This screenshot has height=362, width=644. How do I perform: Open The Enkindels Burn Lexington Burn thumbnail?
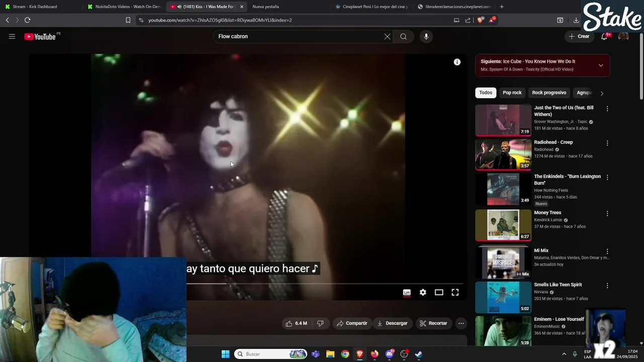coord(503,189)
